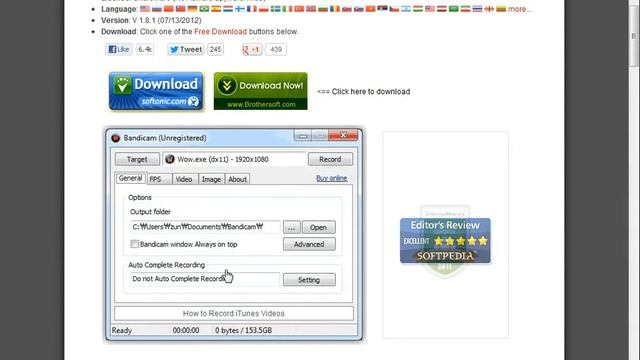Click the page vertical scrollbar thumb
Viewport: 640px width, 360px height.
(x=633, y=37)
